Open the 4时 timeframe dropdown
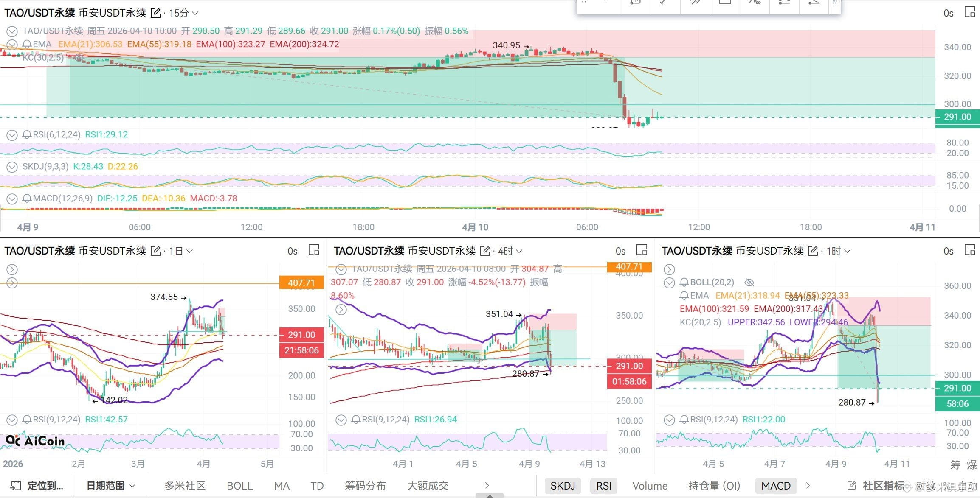This screenshot has height=498, width=980. pyautogui.click(x=510, y=251)
